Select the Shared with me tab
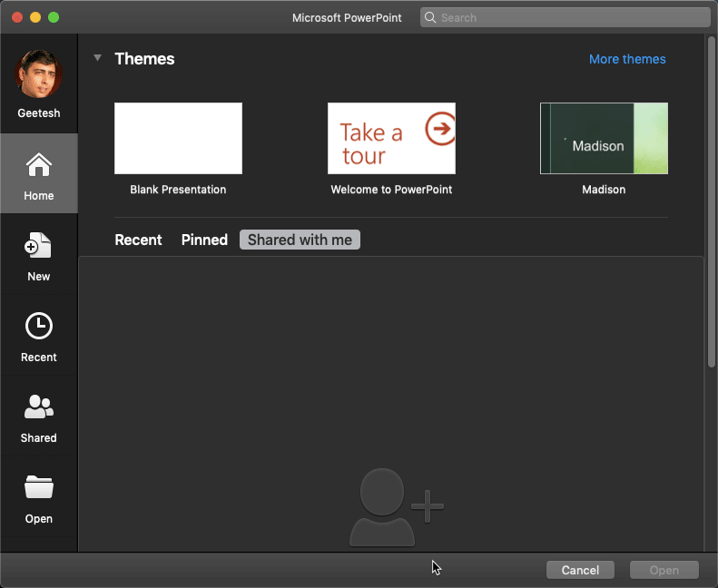The width and height of the screenshot is (718, 588). click(300, 240)
